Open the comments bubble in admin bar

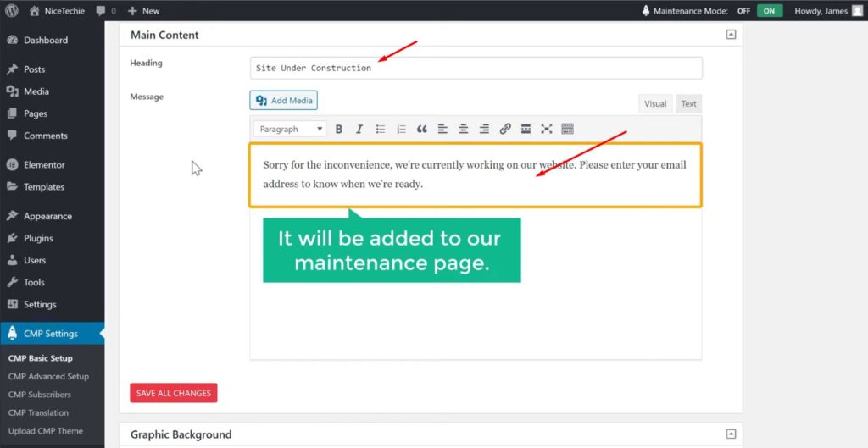[x=105, y=10]
